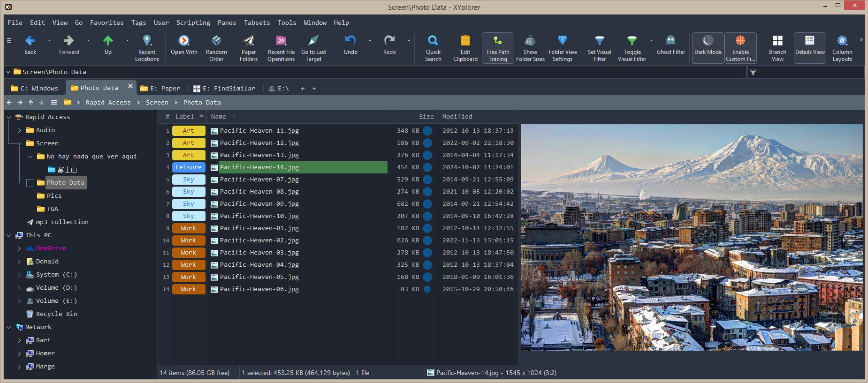Expand the Audio tree folder

pos(19,130)
